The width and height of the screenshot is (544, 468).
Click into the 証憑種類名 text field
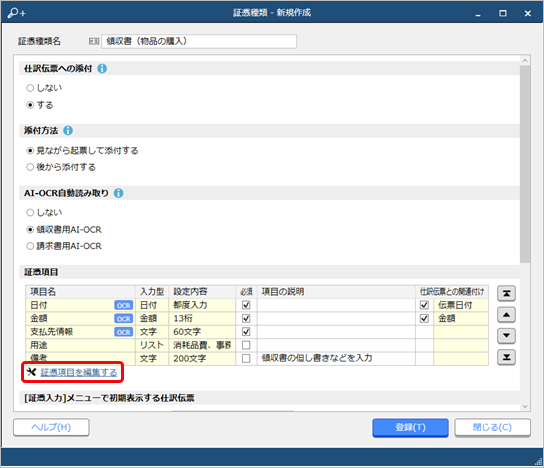tap(199, 41)
